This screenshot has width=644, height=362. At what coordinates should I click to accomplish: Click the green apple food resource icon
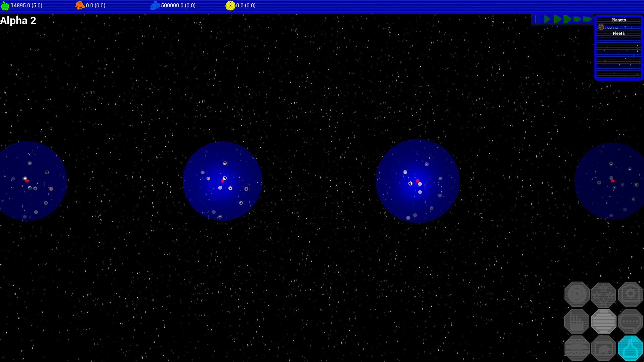(x=5, y=6)
